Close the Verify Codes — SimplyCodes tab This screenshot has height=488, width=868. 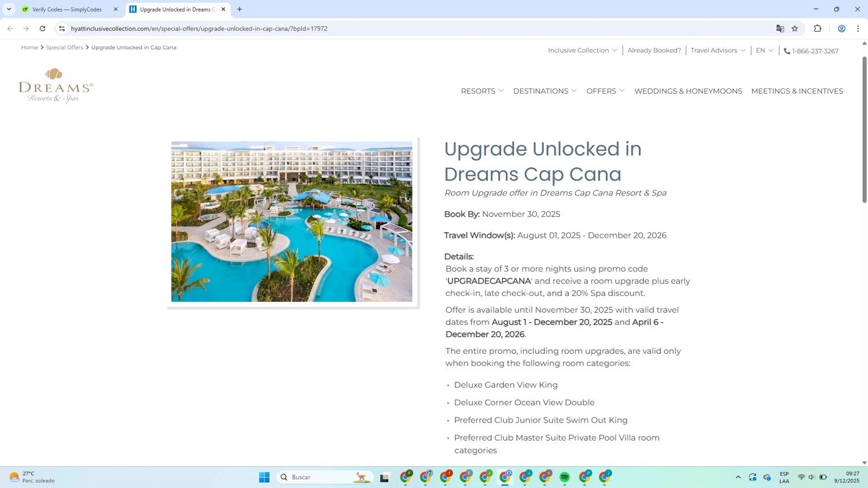pyautogui.click(x=116, y=9)
